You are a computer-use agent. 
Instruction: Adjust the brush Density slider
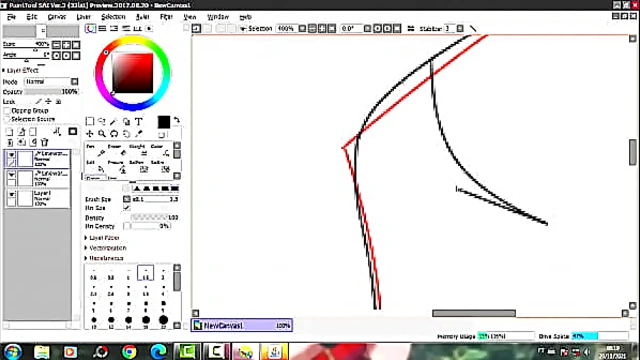pos(154,218)
